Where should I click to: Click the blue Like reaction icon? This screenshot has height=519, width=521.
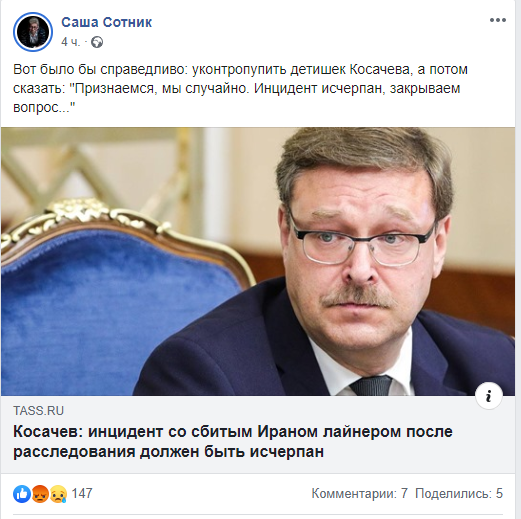point(22,494)
